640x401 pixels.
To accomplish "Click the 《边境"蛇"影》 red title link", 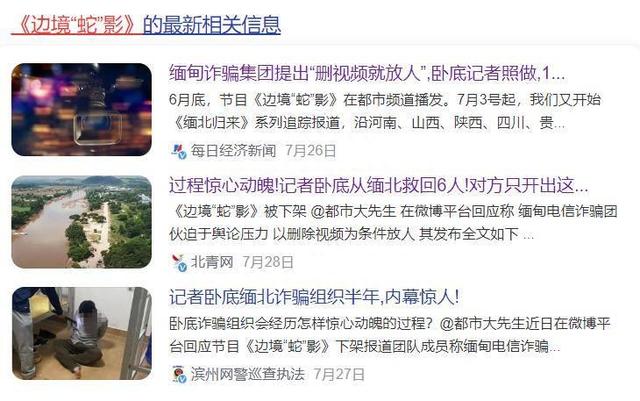I will point(77,25).
